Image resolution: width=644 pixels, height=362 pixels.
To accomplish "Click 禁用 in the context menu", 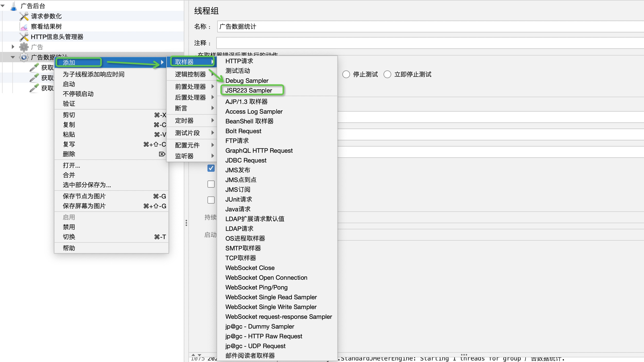I will [x=69, y=227].
